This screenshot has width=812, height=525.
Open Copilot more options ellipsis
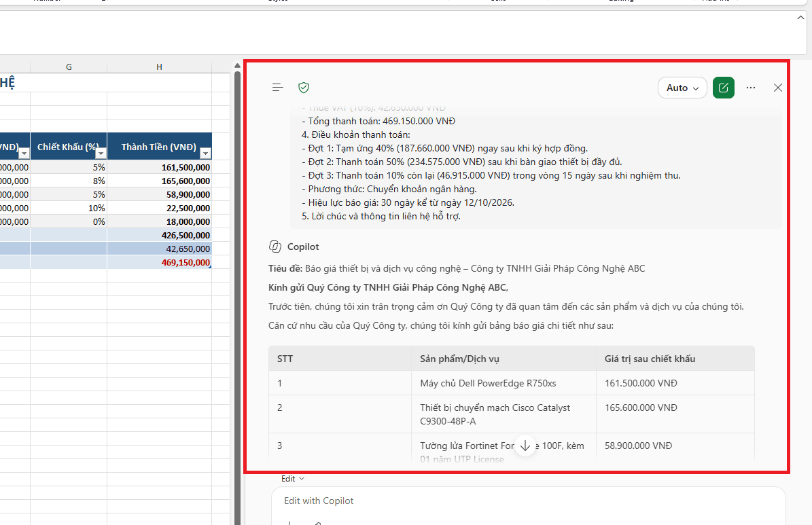pos(751,88)
